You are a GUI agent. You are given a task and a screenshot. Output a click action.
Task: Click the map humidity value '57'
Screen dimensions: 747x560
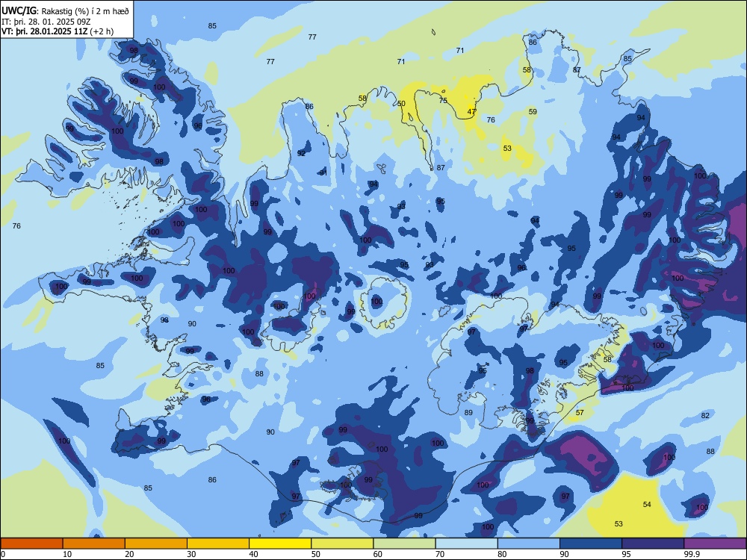pos(580,413)
